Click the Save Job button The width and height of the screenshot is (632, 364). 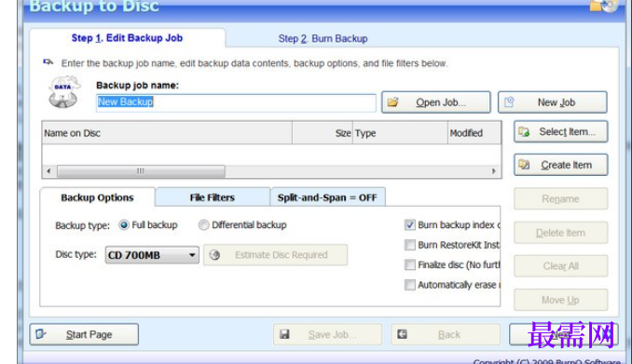coord(328,334)
